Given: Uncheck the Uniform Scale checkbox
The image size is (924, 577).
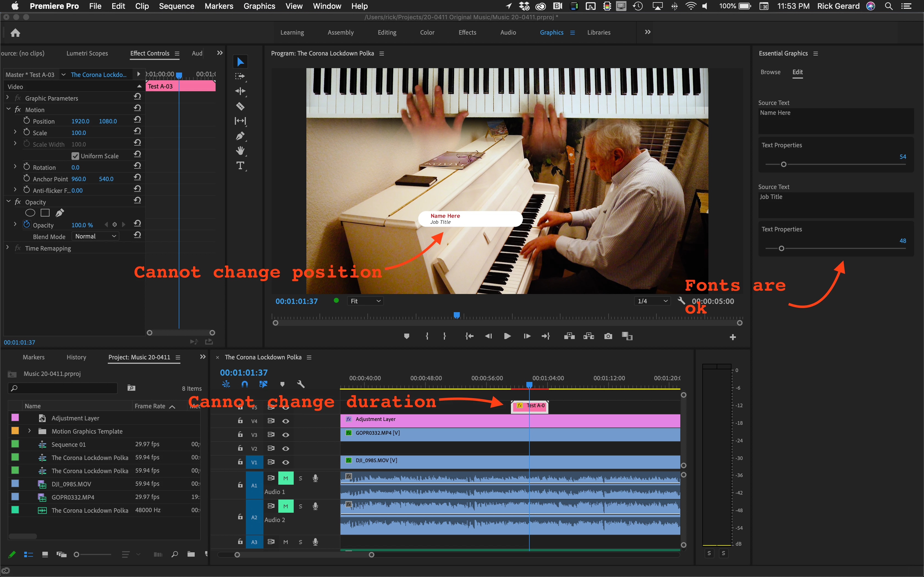Looking at the screenshot, I should [75, 156].
